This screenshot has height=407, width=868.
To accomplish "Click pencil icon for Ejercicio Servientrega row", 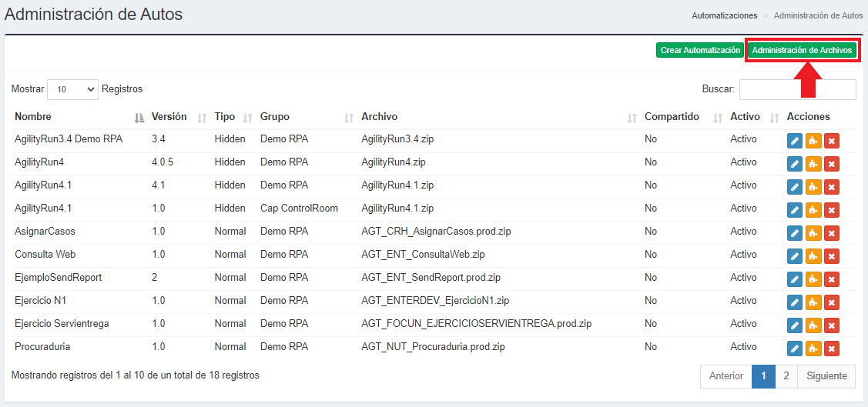I will tap(795, 325).
